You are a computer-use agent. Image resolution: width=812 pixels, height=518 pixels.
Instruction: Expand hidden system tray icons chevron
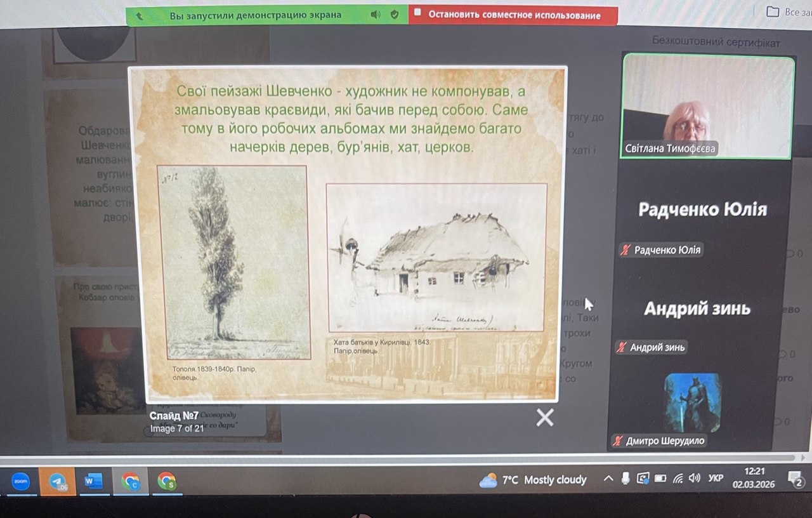(x=608, y=479)
